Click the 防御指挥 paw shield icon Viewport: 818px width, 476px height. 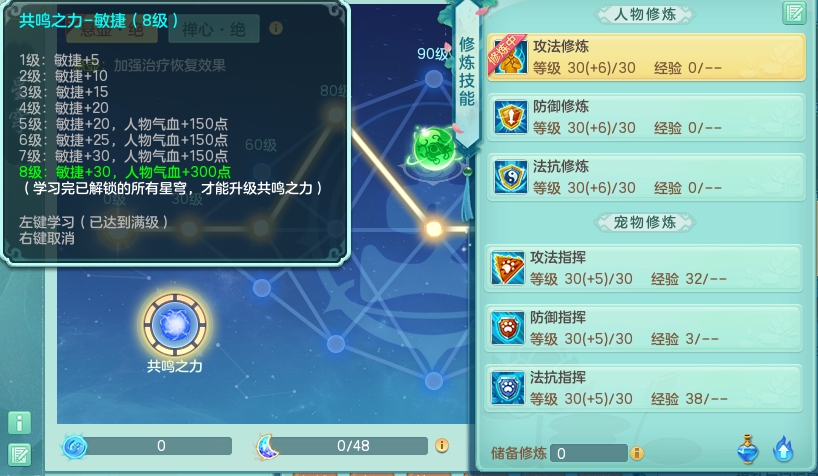point(508,328)
